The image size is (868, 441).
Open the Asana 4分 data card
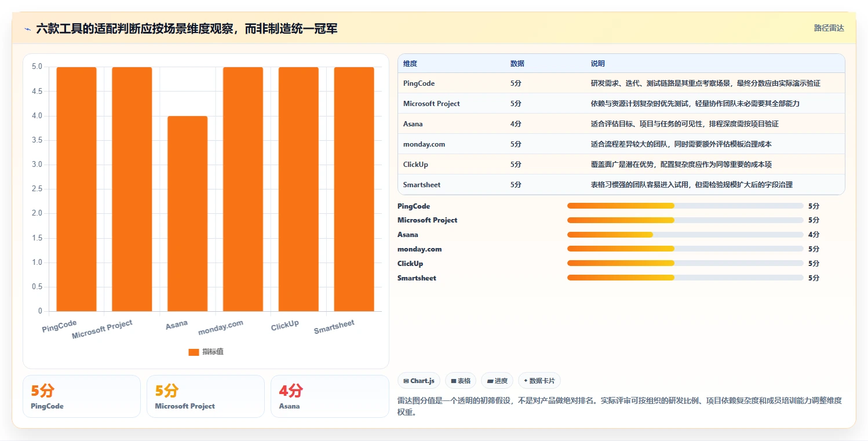330,396
